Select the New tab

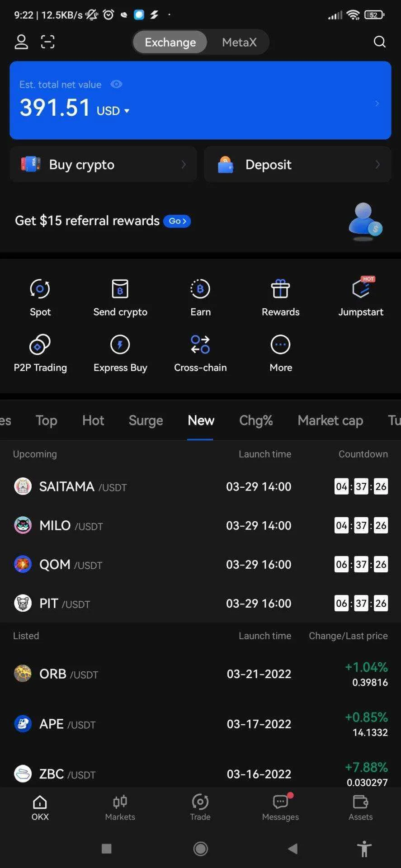coord(201,420)
